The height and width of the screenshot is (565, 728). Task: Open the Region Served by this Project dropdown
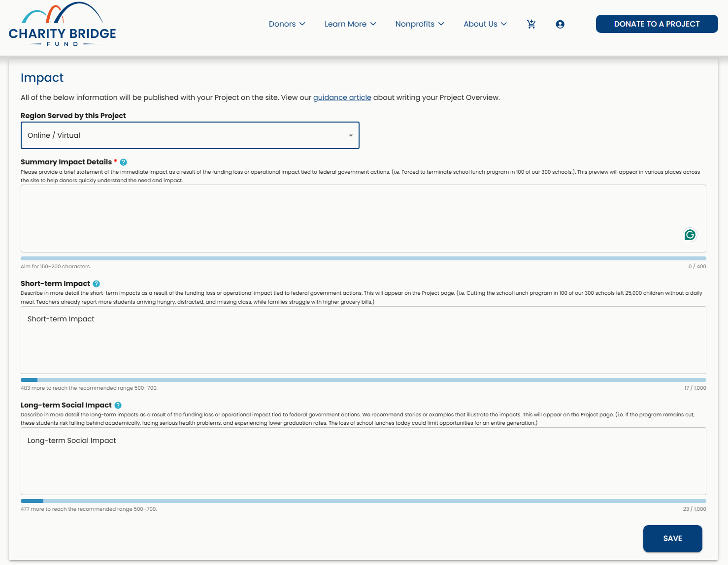click(x=190, y=135)
